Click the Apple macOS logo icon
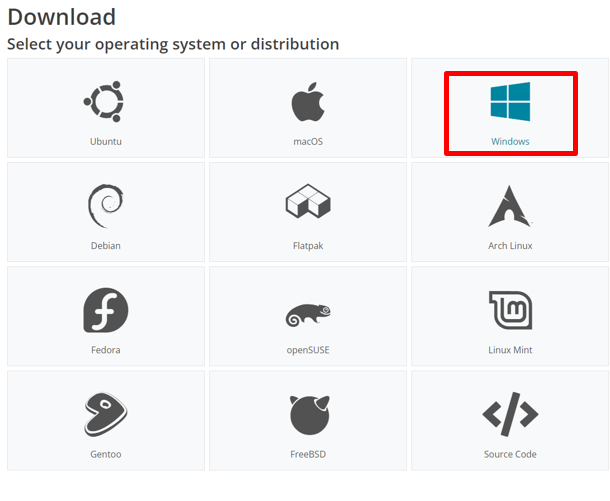The width and height of the screenshot is (610, 501). click(308, 102)
